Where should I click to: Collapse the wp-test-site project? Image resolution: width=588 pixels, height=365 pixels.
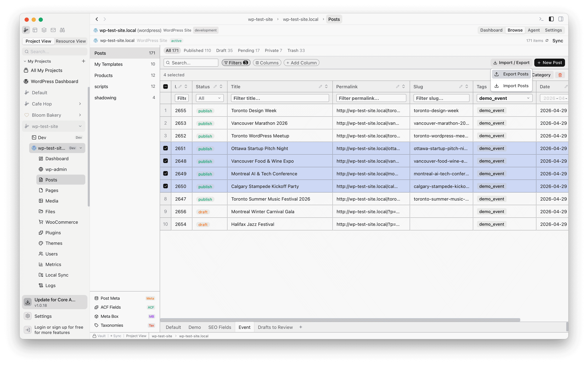click(80, 126)
